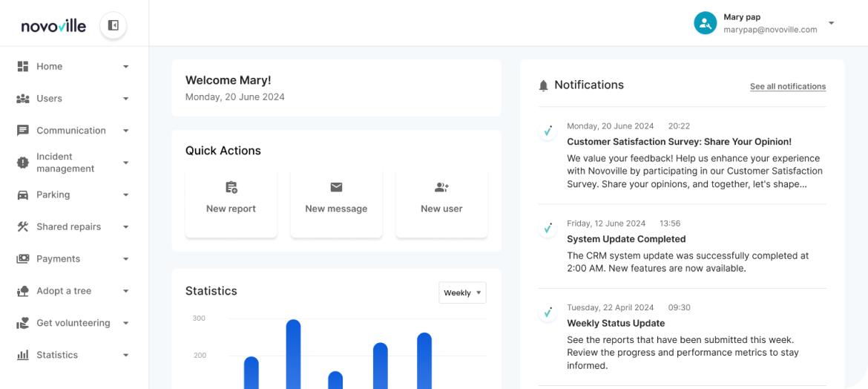Click the Parking car icon
Viewport: 868px width, 389px height.
pyautogui.click(x=23, y=194)
